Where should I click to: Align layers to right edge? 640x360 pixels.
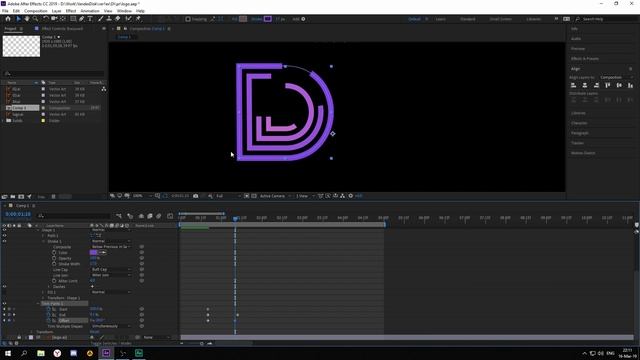pos(596,85)
